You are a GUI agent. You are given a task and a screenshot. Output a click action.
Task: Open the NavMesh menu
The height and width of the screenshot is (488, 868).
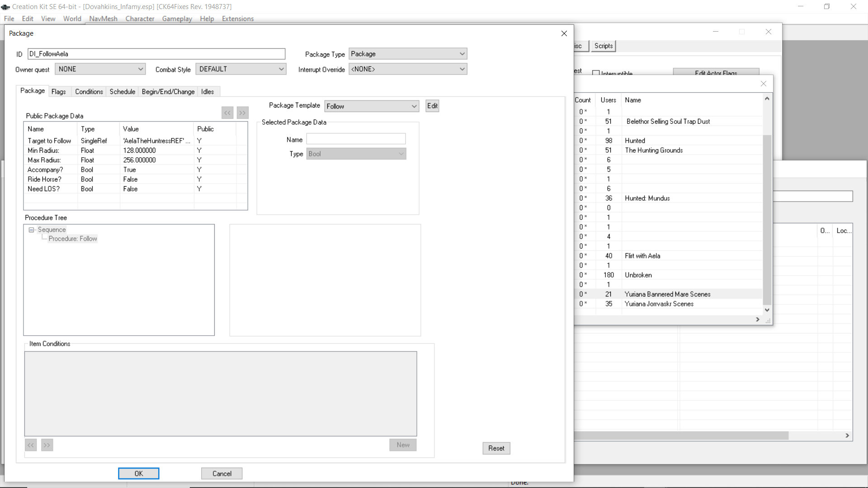[x=103, y=19]
